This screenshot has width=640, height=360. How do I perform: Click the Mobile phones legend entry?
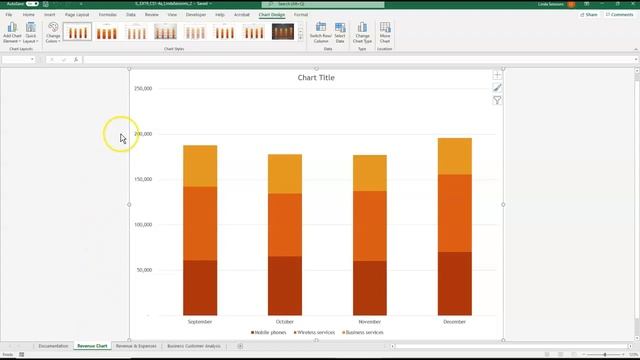pos(269,333)
